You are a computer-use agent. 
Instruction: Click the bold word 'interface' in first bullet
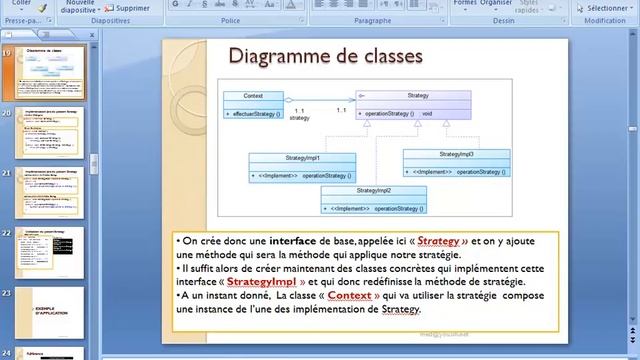coord(293,241)
